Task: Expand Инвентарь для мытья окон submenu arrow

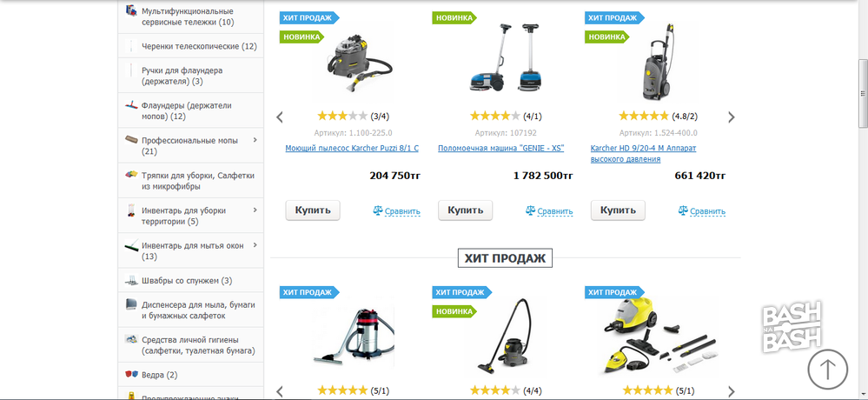Action: click(255, 245)
